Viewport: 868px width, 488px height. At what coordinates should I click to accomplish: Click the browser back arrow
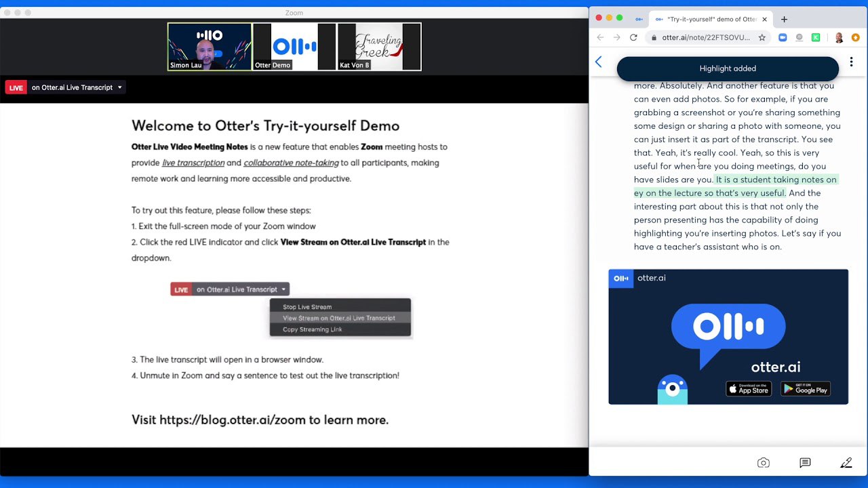coord(600,37)
